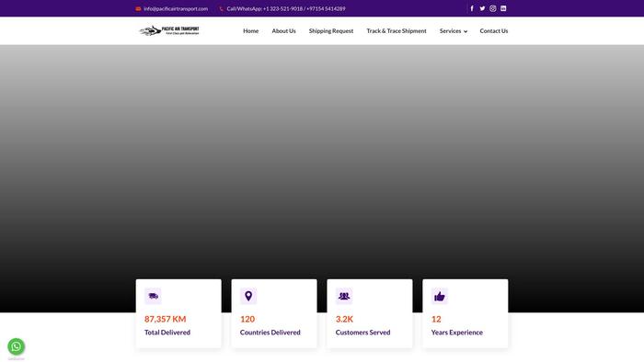Open the Shipping Request menu item
This screenshot has width=644, height=362.
331,30
